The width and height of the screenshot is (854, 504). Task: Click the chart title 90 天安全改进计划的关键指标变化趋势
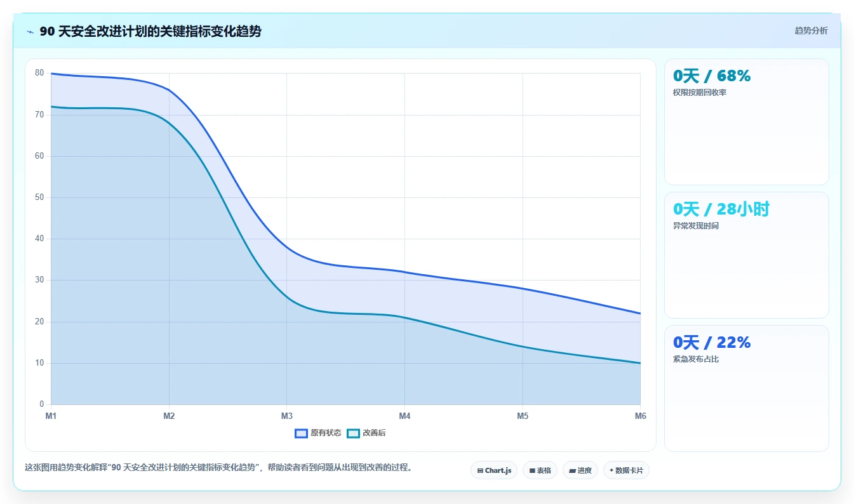(150, 32)
